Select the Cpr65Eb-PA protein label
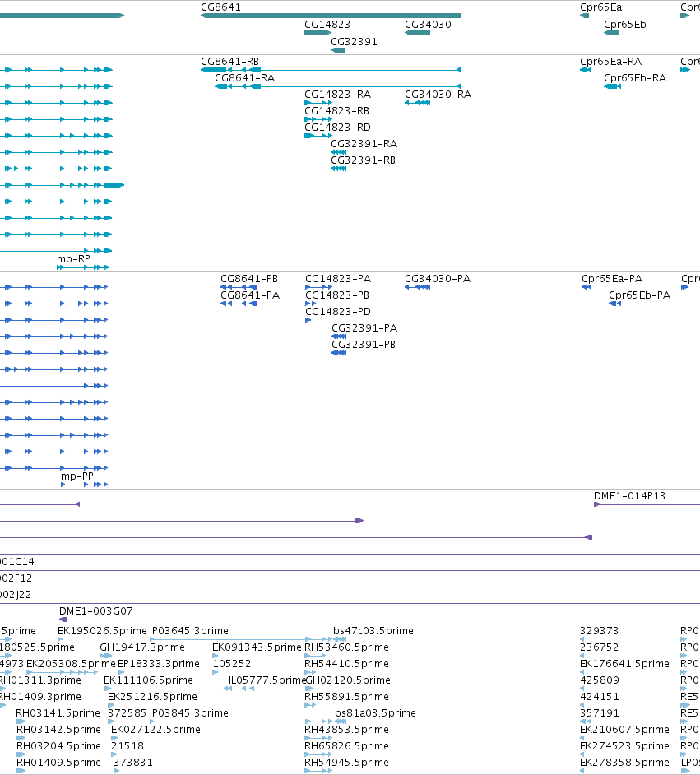The height and width of the screenshot is (775, 700). click(639, 295)
